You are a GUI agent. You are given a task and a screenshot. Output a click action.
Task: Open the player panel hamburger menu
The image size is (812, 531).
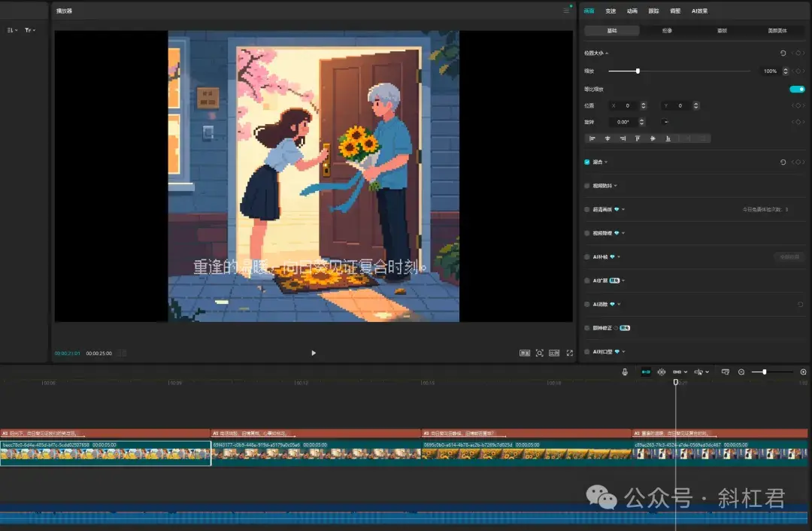(566, 11)
